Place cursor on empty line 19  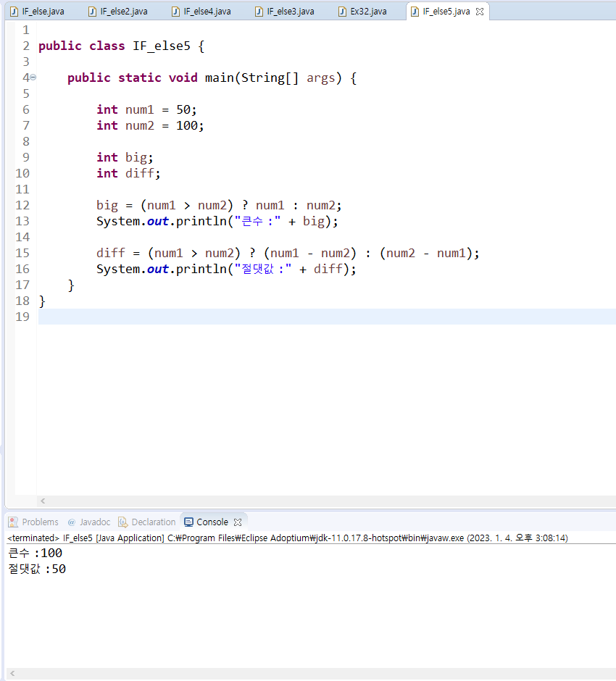pos(327,317)
